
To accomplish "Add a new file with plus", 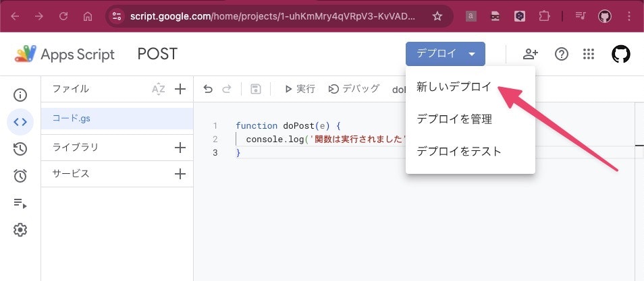I will [x=180, y=89].
